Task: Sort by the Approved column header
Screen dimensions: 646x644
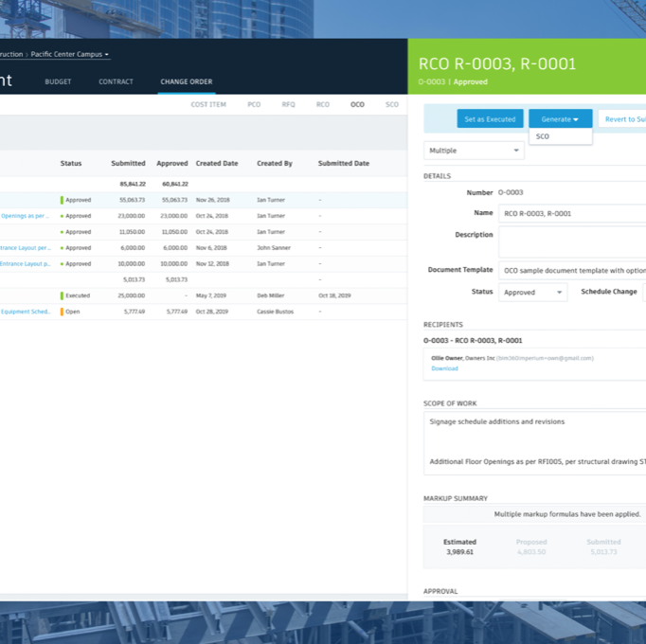Action: 172,163
